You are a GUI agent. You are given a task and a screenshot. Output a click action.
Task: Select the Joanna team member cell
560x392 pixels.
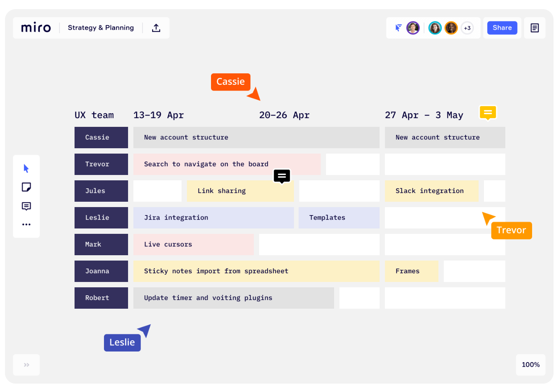(101, 271)
